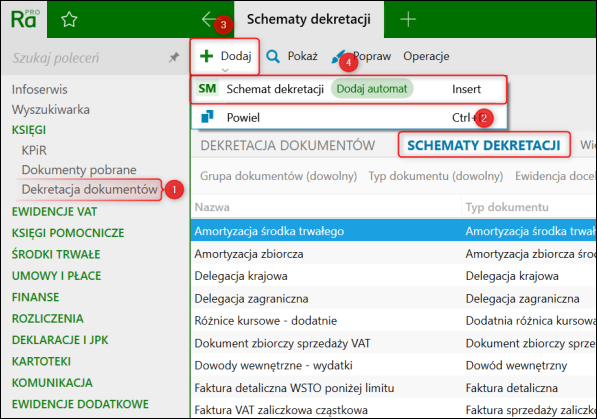Switch to Schematy dekretacji tab
The width and height of the screenshot is (597, 419).
point(484,145)
